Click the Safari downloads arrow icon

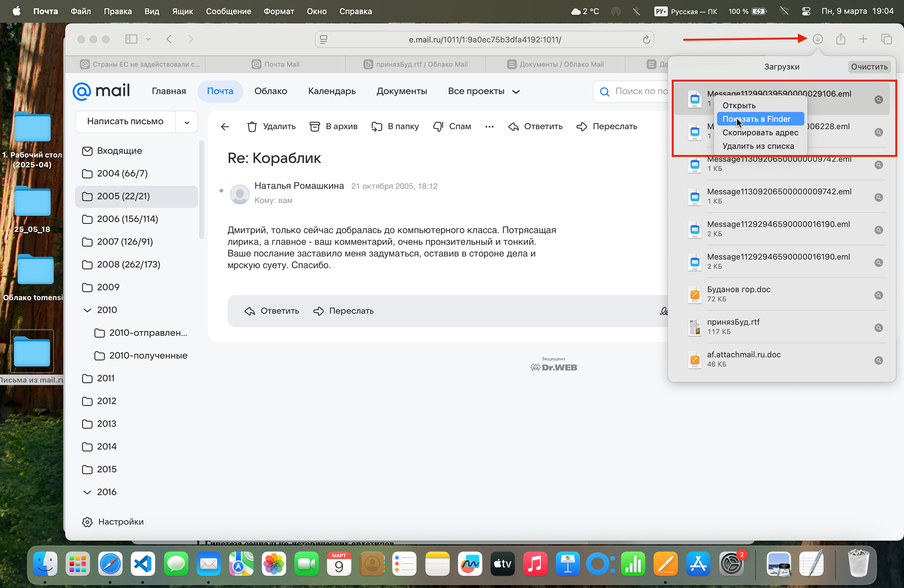tap(817, 39)
